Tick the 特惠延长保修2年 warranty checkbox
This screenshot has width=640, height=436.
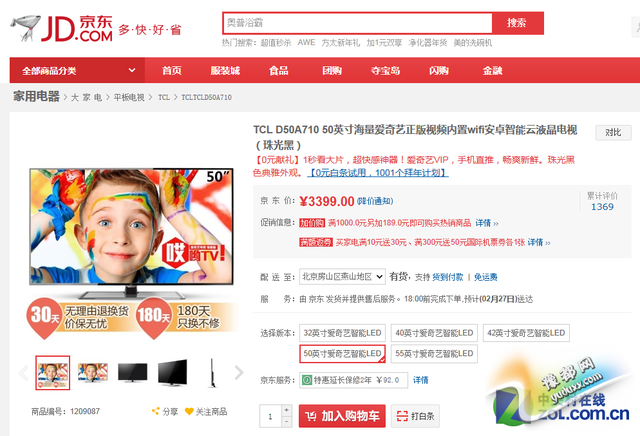pos(307,380)
